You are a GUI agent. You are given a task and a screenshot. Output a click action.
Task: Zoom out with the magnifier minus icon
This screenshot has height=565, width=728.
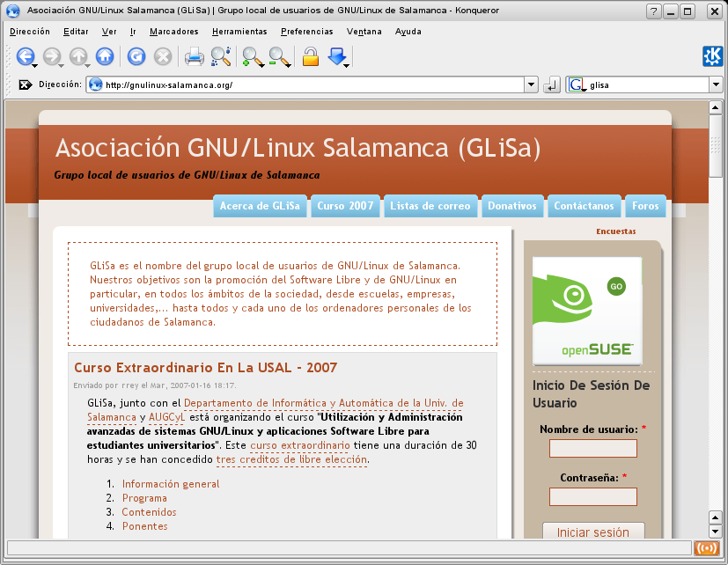pos(279,57)
